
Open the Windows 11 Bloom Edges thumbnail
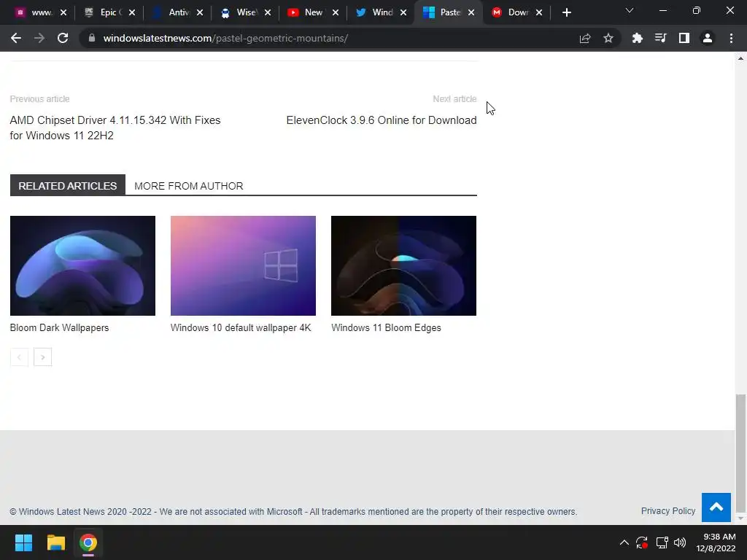(403, 265)
